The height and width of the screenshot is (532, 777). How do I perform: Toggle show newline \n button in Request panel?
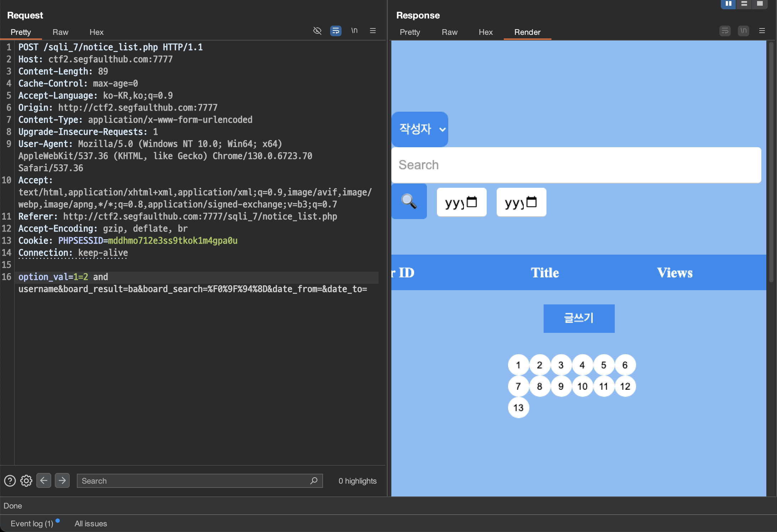(354, 31)
